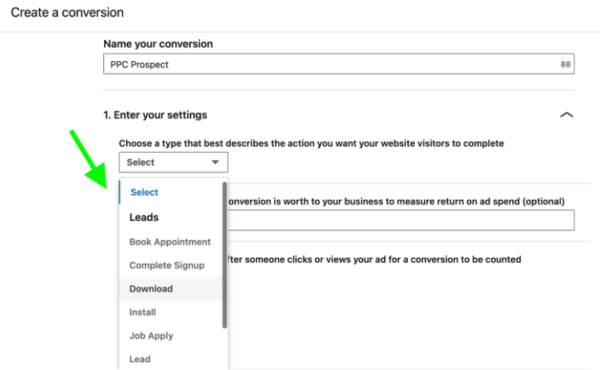Open the conversion type Select dropdown
600x370 pixels.
point(173,162)
